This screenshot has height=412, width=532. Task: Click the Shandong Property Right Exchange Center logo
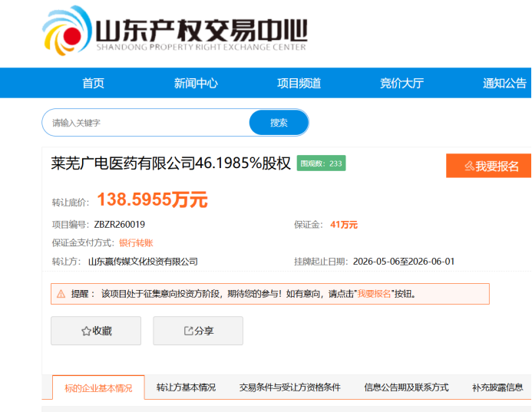pyautogui.click(x=175, y=31)
